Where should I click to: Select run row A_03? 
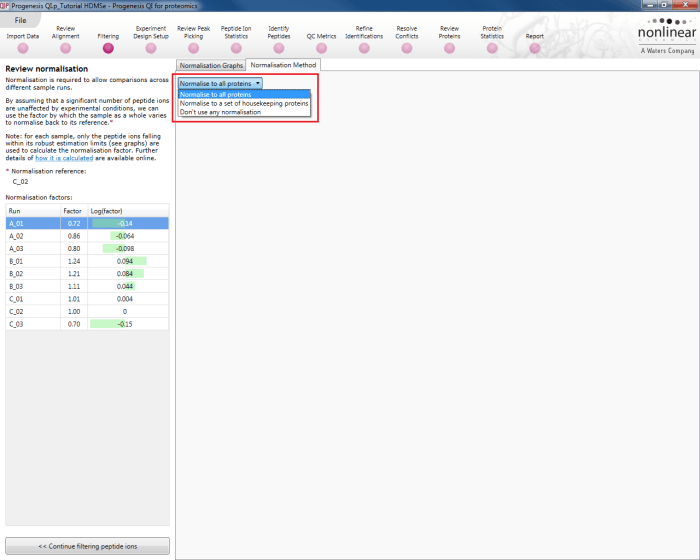[88, 248]
